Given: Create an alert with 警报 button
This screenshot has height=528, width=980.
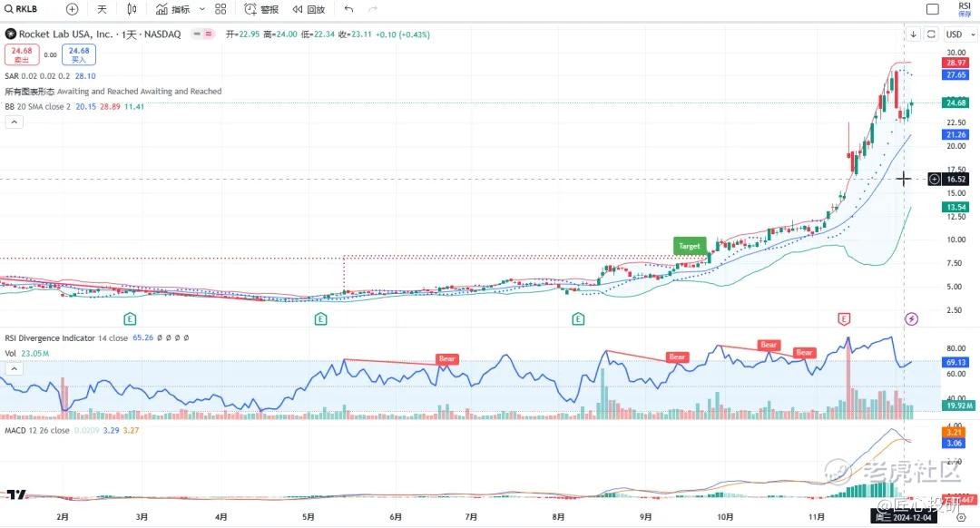Looking at the screenshot, I should click(261, 9).
